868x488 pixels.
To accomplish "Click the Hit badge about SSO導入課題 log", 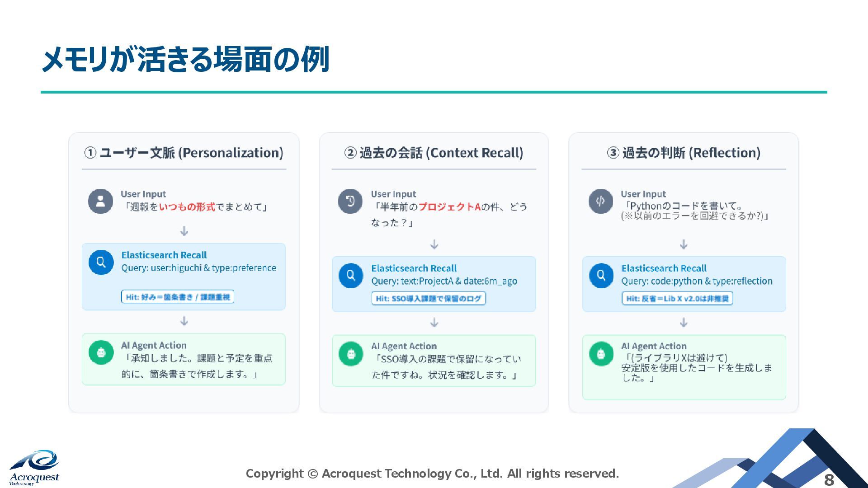I will pos(428,298).
